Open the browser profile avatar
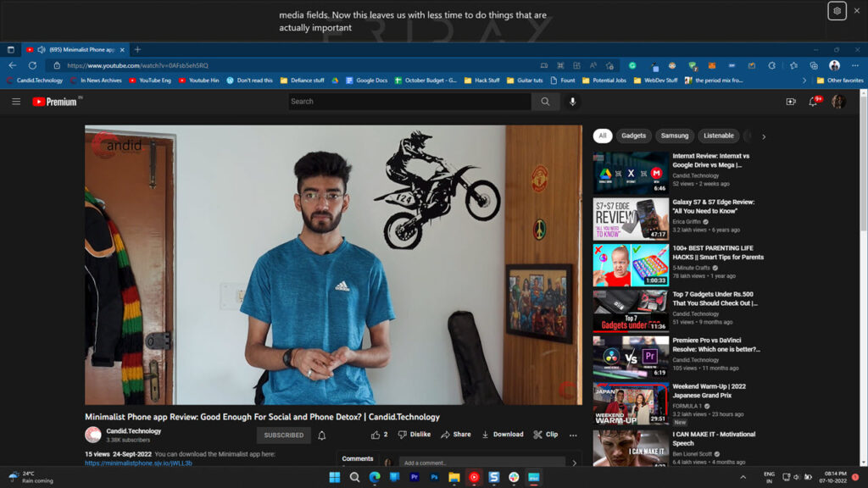868x488 pixels. click(x=834, y=65)
